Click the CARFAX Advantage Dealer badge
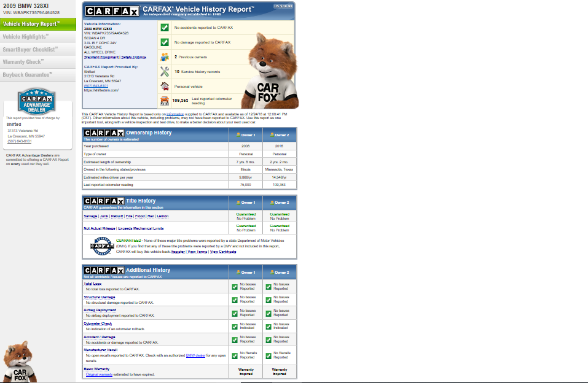This screenshot has height=383, width=588. (37, 101)
